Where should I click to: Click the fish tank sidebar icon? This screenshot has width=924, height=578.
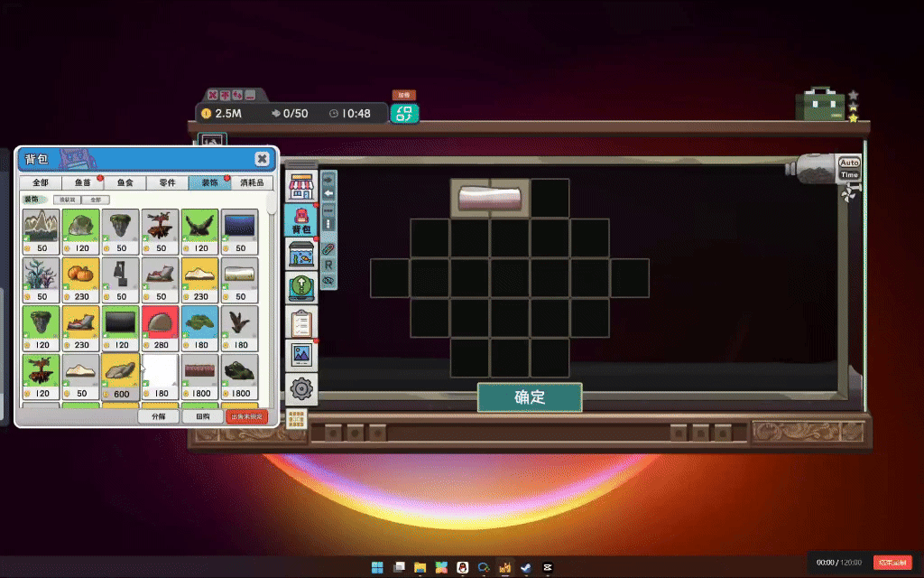(x=300, y=254)
